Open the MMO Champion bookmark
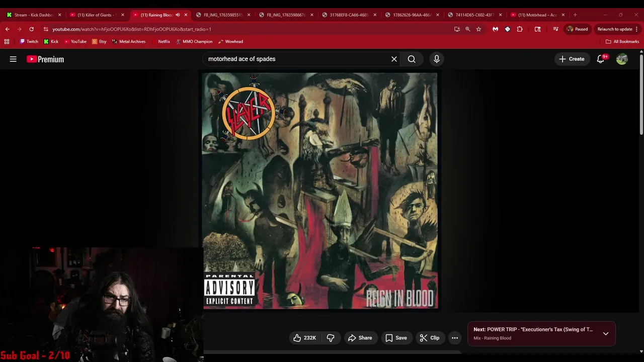Viewport: 644px width, 362px height. tap(194, 42)
